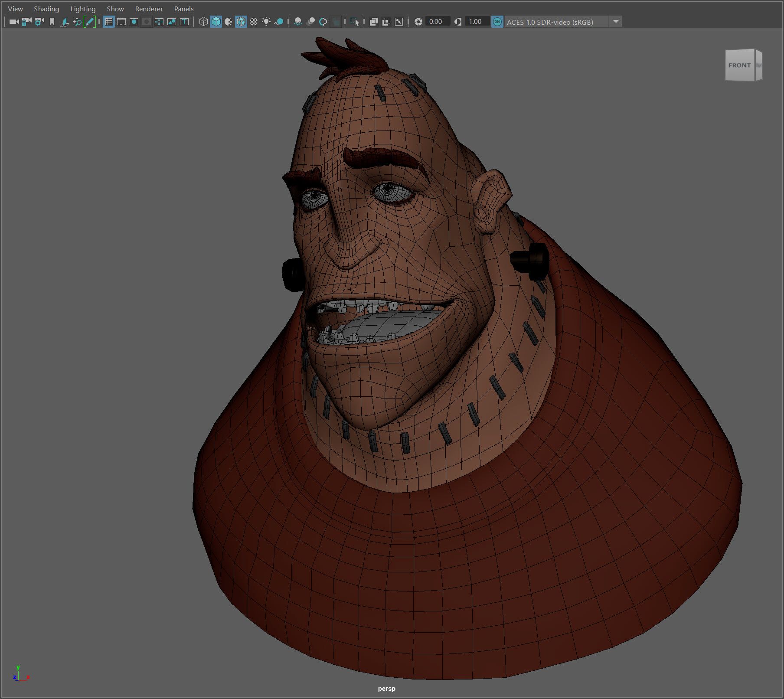Click the Exposure aperture icon
This screenshot has width=784, height=699.
pyautogui.click(x=418, y=22)
